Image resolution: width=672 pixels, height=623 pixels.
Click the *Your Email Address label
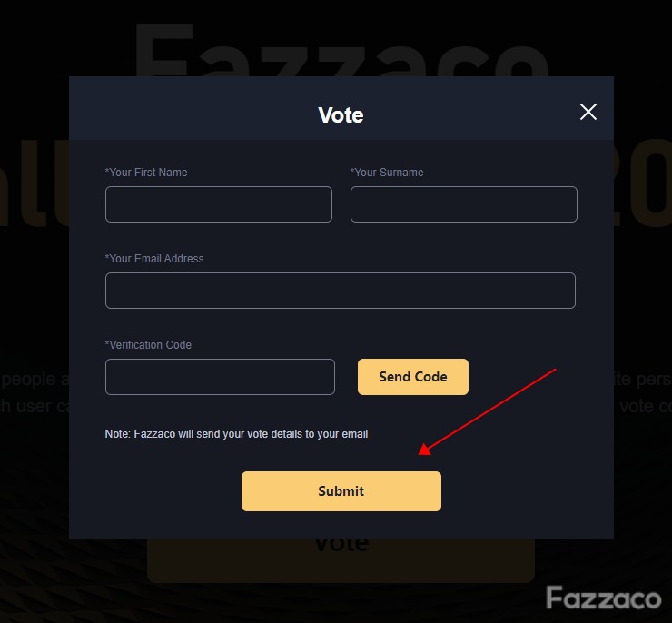pos(154,258)
